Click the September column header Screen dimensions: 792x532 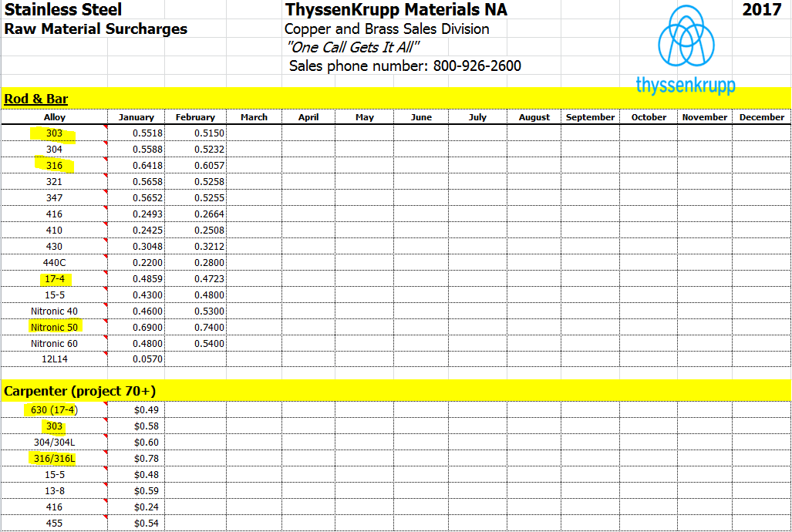pyautogui.click(x=591, y=116)
